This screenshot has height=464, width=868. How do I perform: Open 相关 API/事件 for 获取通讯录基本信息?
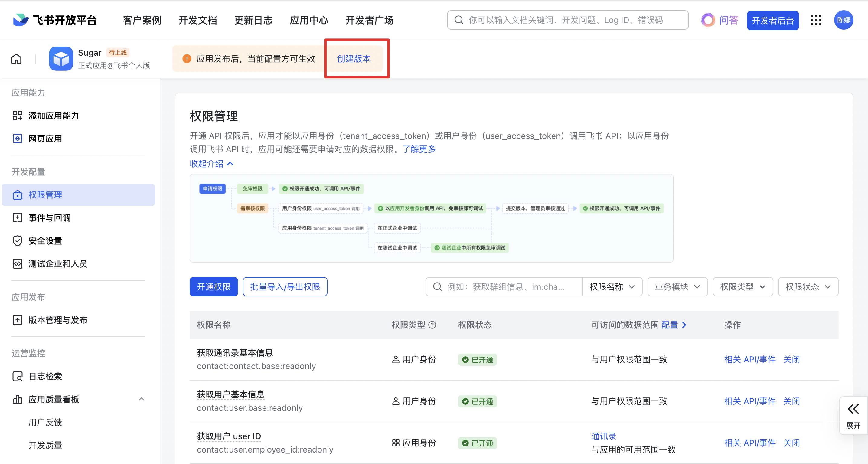tap(750, 360)
